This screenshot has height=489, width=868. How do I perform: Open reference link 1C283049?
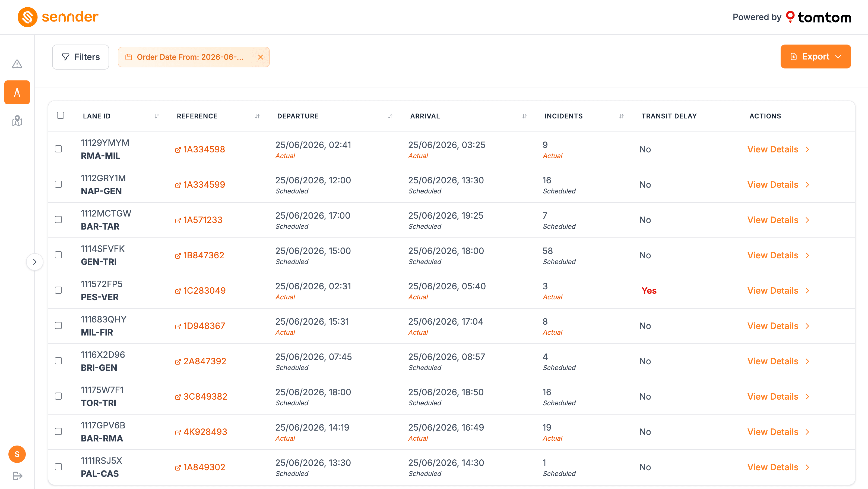coord(204,291)
